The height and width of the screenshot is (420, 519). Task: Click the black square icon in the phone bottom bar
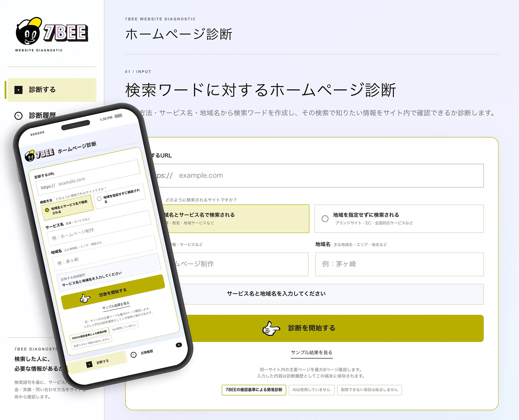pyautogui.click(x=89, y=365)
